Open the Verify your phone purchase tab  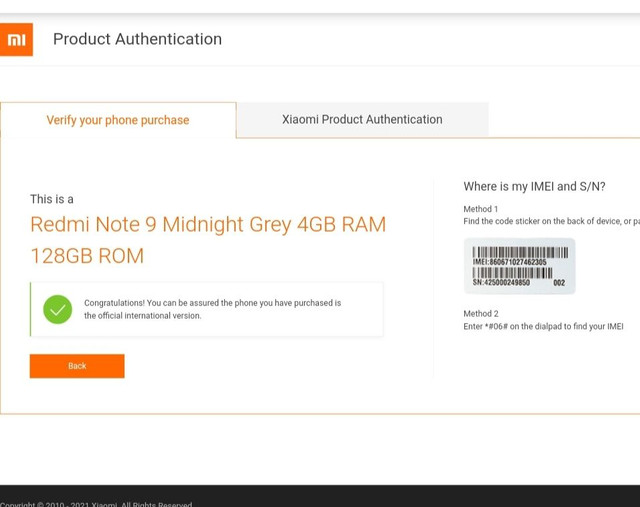(118, 120)
